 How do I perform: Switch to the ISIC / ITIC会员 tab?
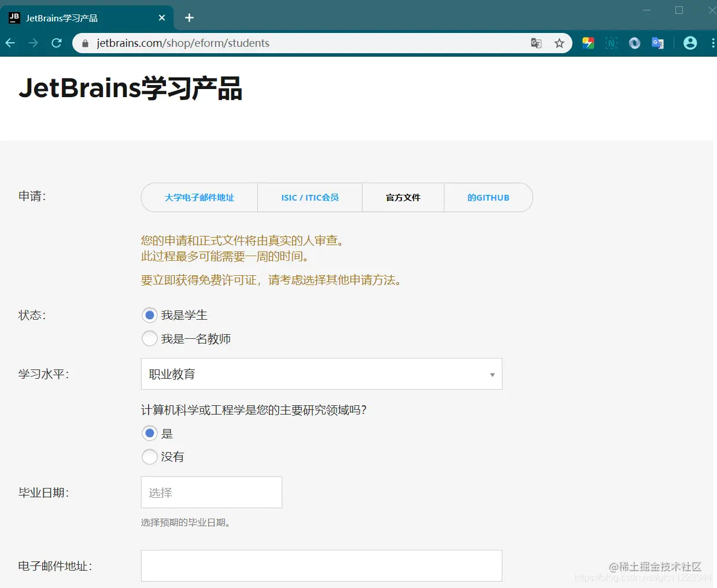tap(309, 197)
